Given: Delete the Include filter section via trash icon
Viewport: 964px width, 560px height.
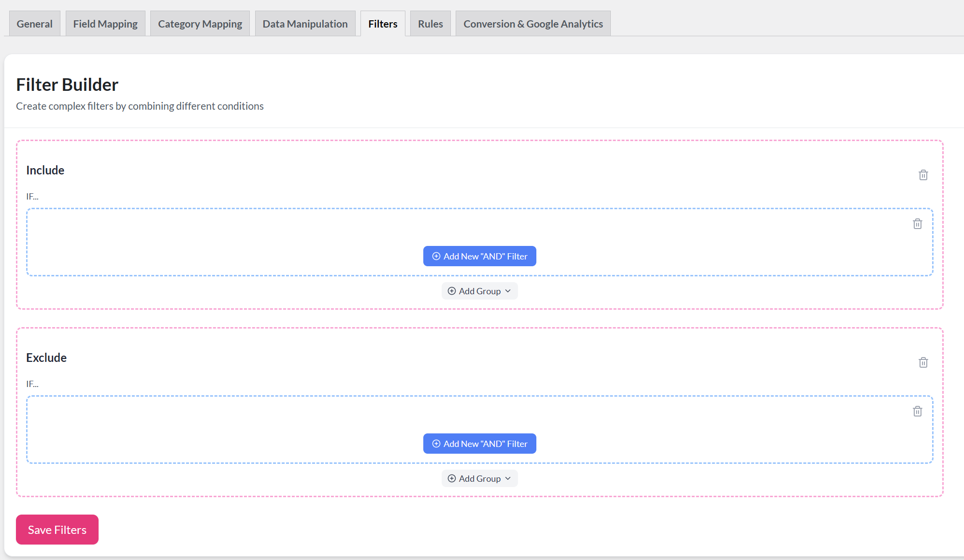Looking at the screenshot, I should 923,175.
